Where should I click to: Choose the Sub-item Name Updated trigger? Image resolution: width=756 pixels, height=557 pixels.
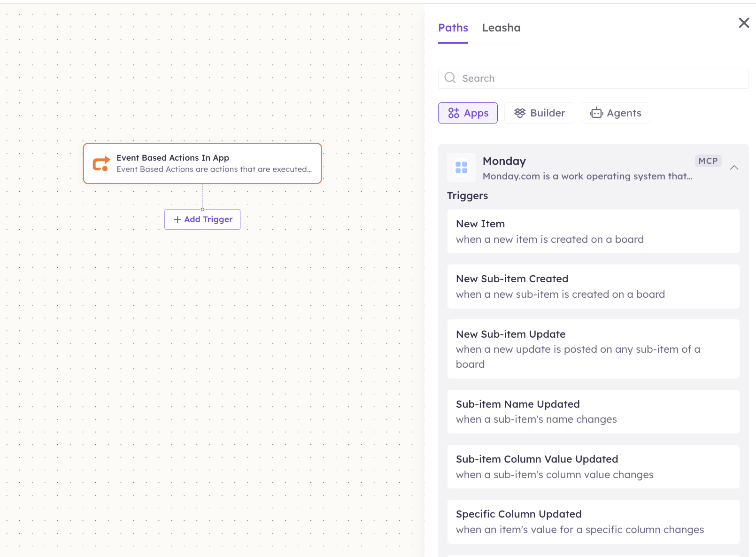594,411
